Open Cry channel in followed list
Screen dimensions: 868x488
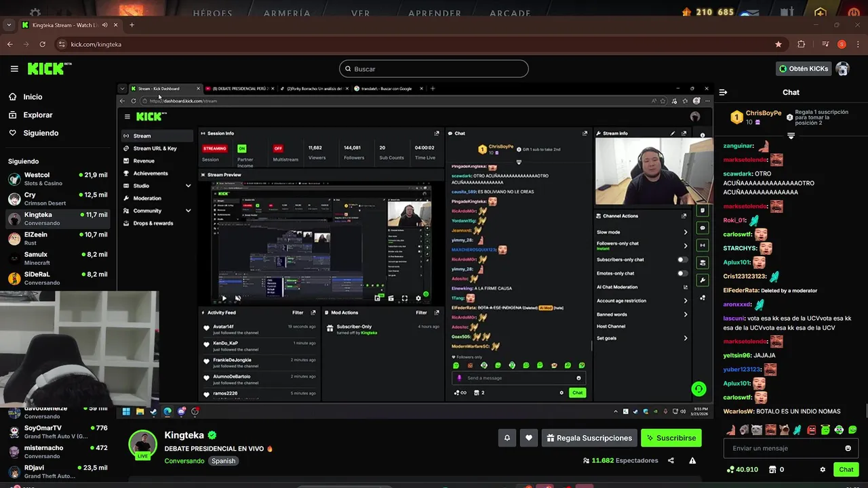tap(58, 199)
